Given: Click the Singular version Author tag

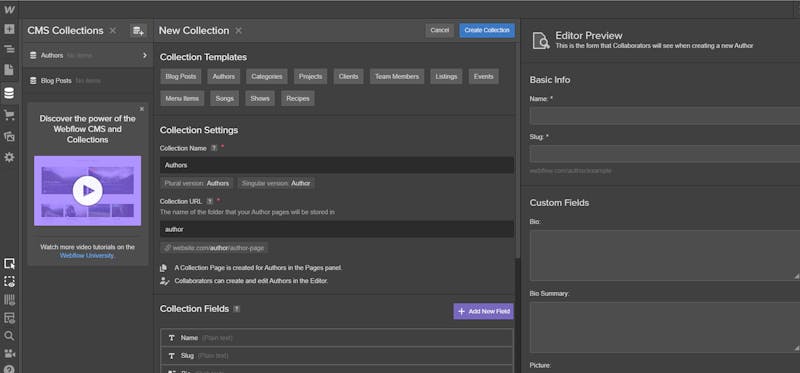Looking at the screenshot, I should point(276,183).
